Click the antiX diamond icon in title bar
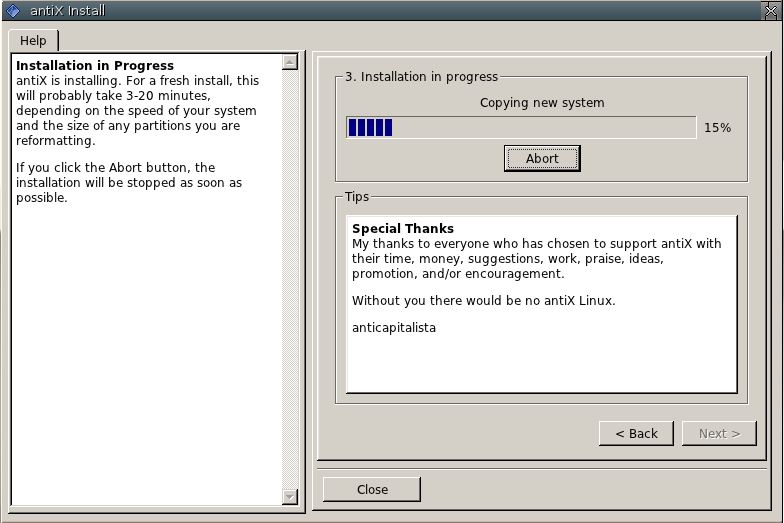This screenshot has width=784, height=523. point(13,10)
